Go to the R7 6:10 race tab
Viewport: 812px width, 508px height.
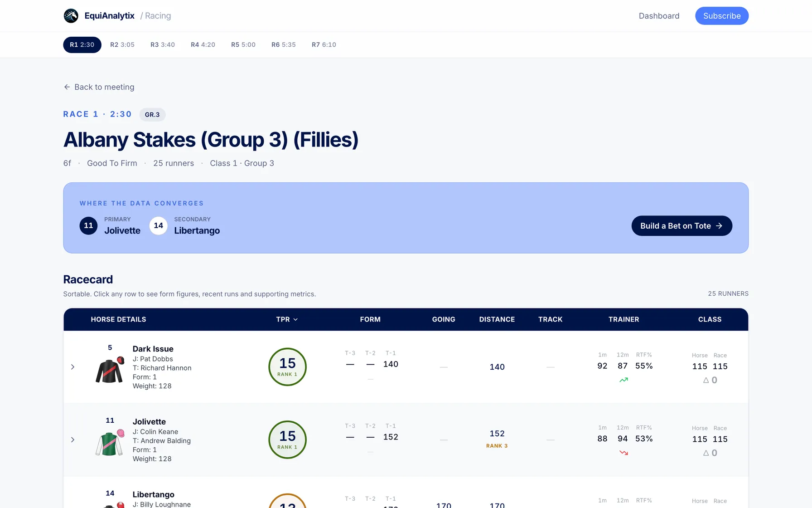[324, 44]
